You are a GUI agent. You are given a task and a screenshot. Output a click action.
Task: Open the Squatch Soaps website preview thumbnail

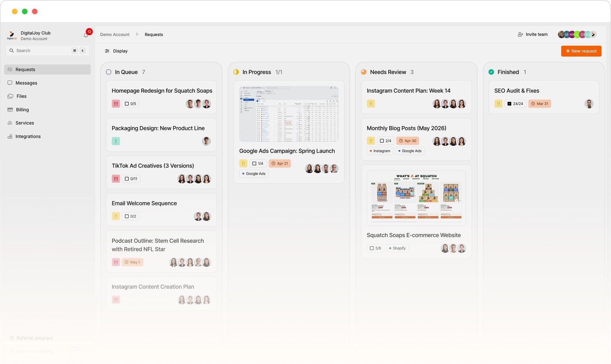coord(416,198)
